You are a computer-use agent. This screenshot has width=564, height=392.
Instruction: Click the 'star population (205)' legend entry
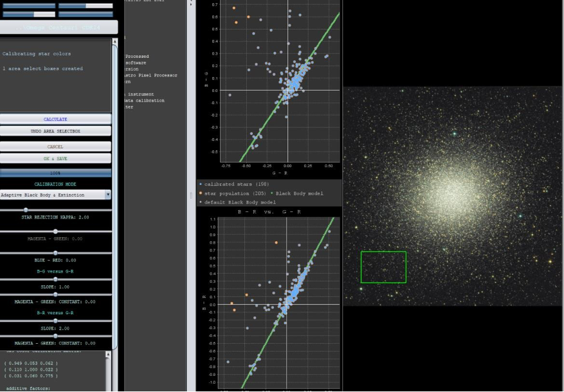click(x=232, y=193)
